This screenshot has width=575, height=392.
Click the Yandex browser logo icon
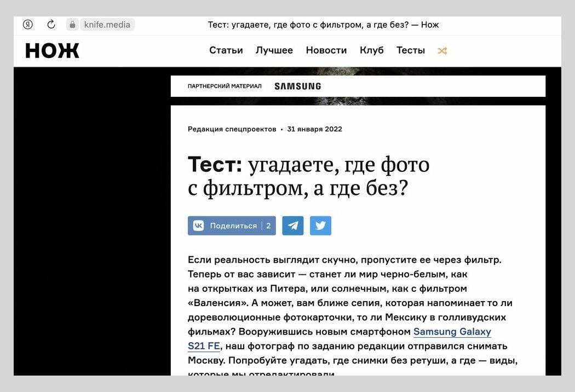[28, 25]
